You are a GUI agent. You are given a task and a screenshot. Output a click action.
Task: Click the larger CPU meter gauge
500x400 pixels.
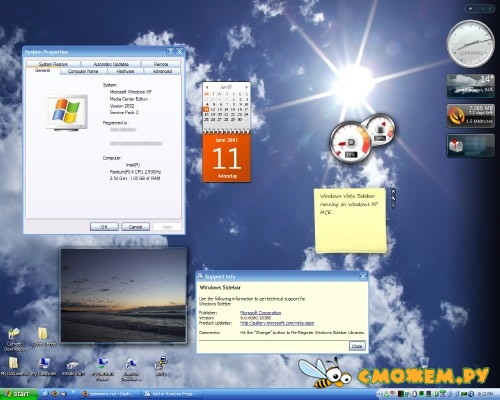[350, 142]
